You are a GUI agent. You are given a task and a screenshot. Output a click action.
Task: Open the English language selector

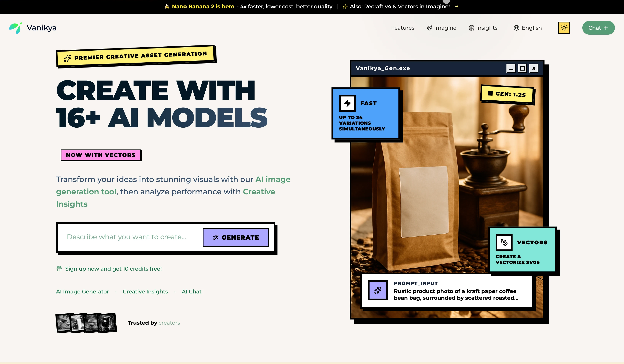[528, 28]
